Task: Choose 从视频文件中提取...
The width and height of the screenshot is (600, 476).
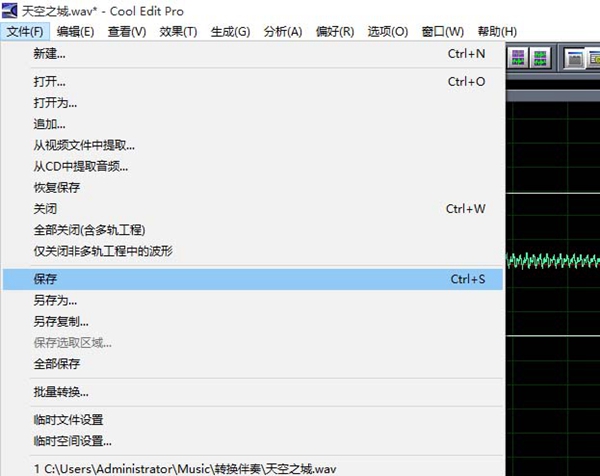Action: pyautogui.click(x=253, y=145)
